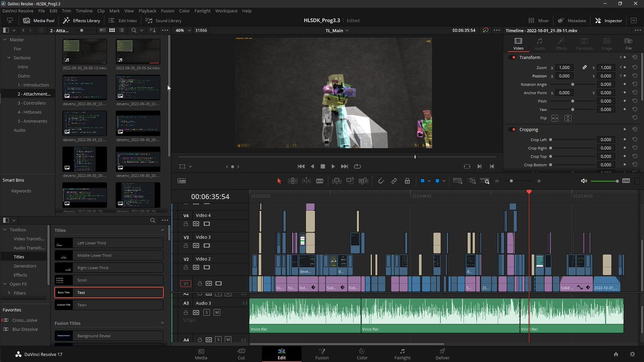The width and height of the screenshot is (644, 362).
Task: Click the Detail Zoom icon
Action: (472, 181)
